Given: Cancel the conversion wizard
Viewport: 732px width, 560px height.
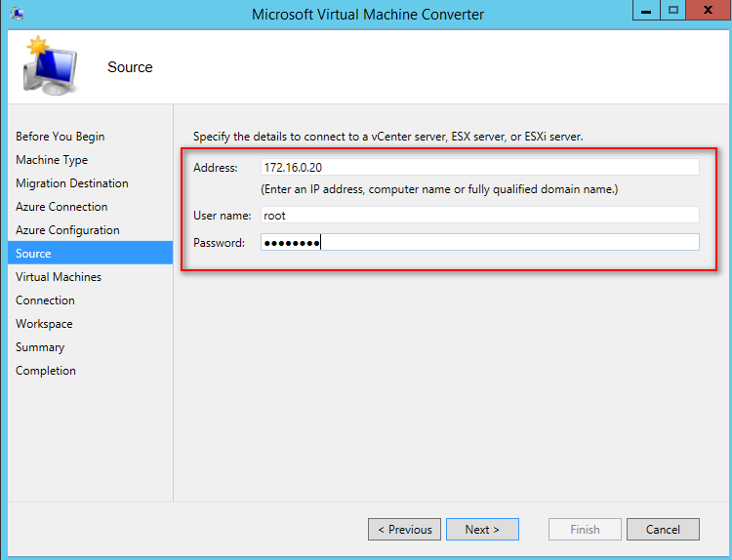Looking at the screenshot, I should (x=663, y=529).
